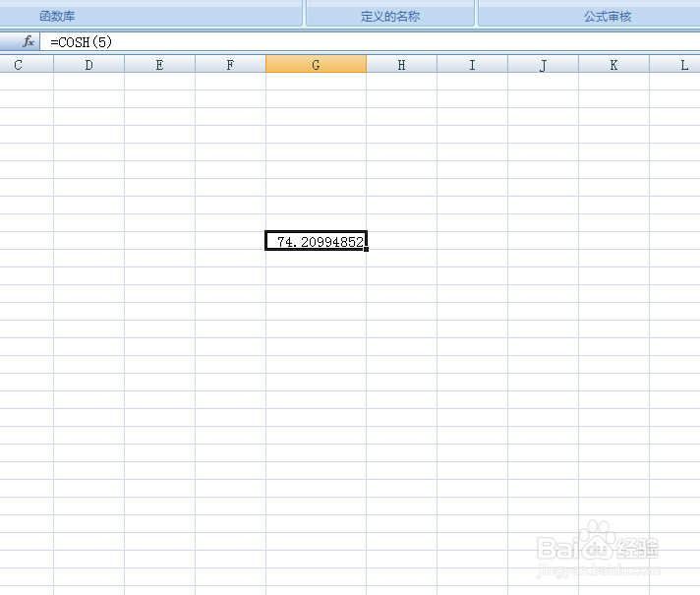The width and height of the screenshot is (700, 595).
Task: Select column D header
Action: 88,65
